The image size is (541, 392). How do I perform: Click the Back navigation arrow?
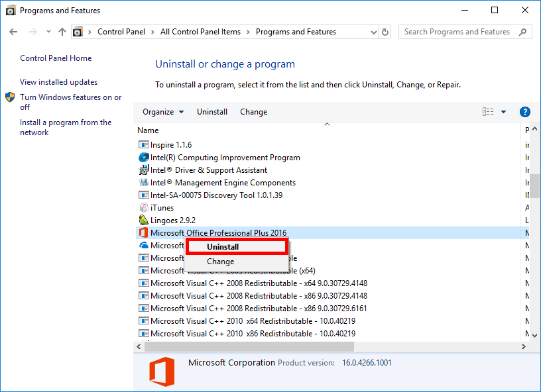13,32
